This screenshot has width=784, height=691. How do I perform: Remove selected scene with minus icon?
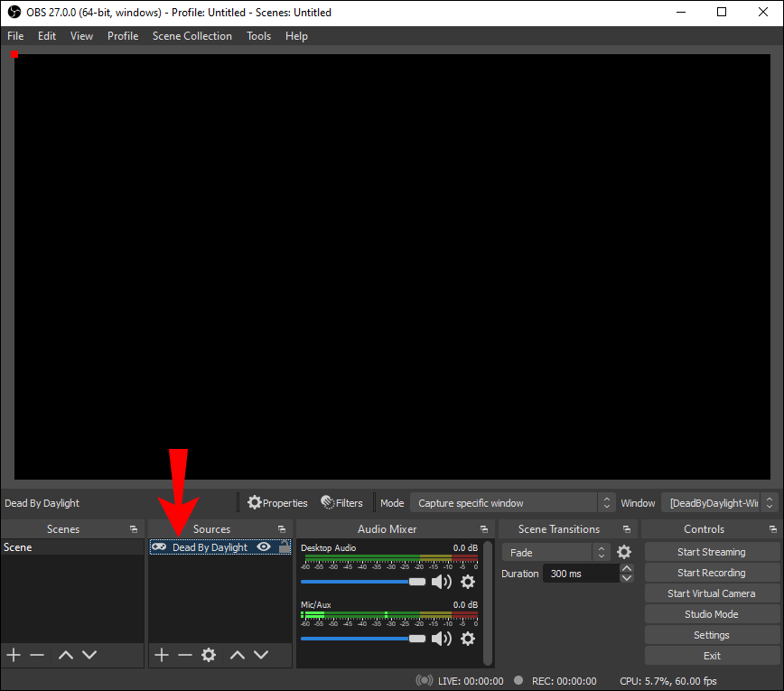(x=37, y=655)
